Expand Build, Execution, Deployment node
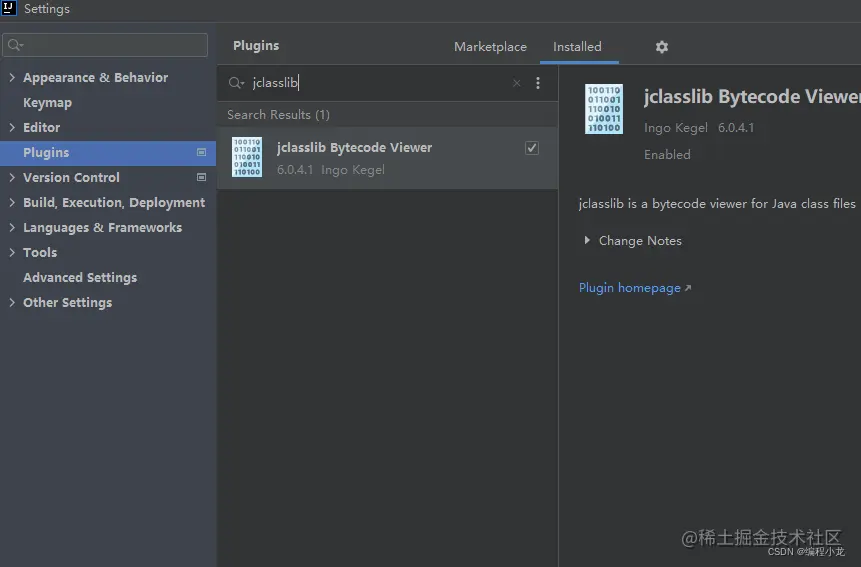 point(12,203)
